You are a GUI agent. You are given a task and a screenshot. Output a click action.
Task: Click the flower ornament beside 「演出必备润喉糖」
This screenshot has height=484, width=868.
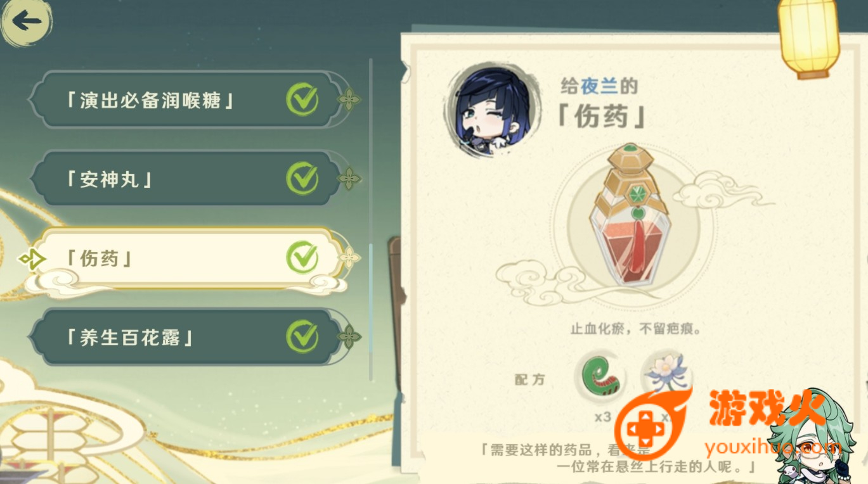[x=349, y=99]
